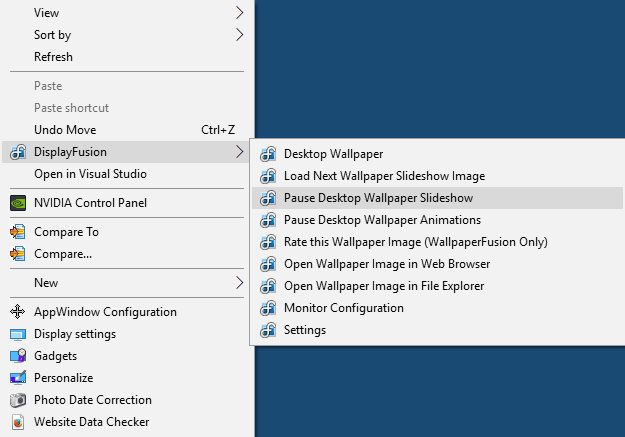Expand the Sort by submenu arrow
Image resolution: width=625 pixels, height=437 pixels.
pos(240,35)
